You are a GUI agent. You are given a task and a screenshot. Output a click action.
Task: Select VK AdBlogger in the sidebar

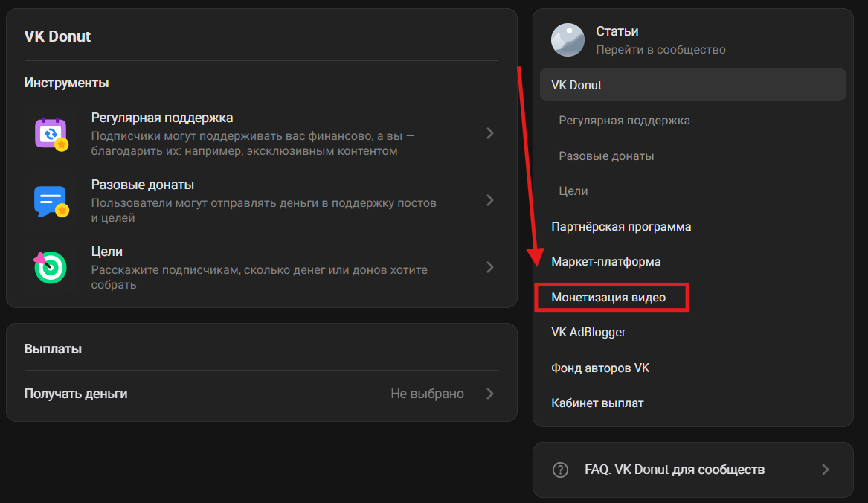tap(588, 333)
